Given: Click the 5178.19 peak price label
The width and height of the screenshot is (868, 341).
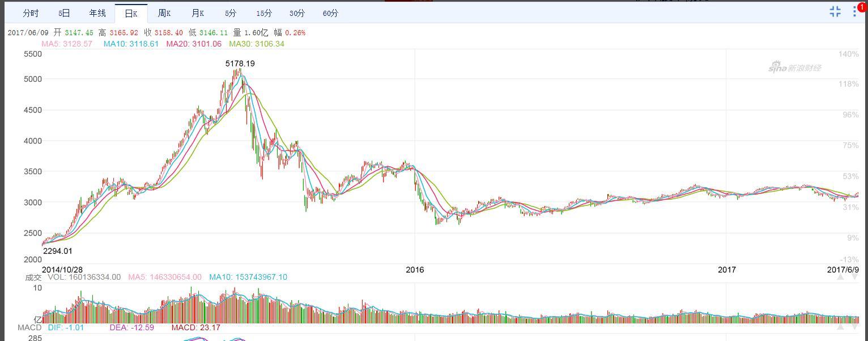Looking at the screenshot, I should (240, 64).
